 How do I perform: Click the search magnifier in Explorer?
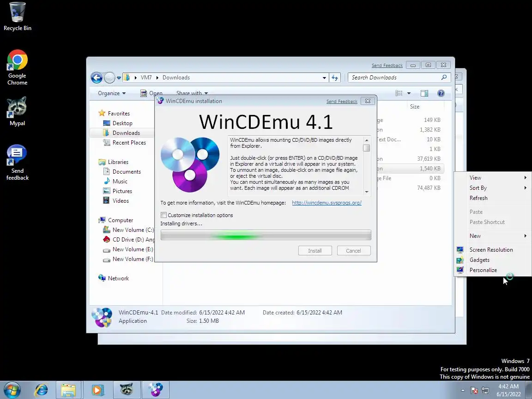pyautogui.click(x=444, y=78)
